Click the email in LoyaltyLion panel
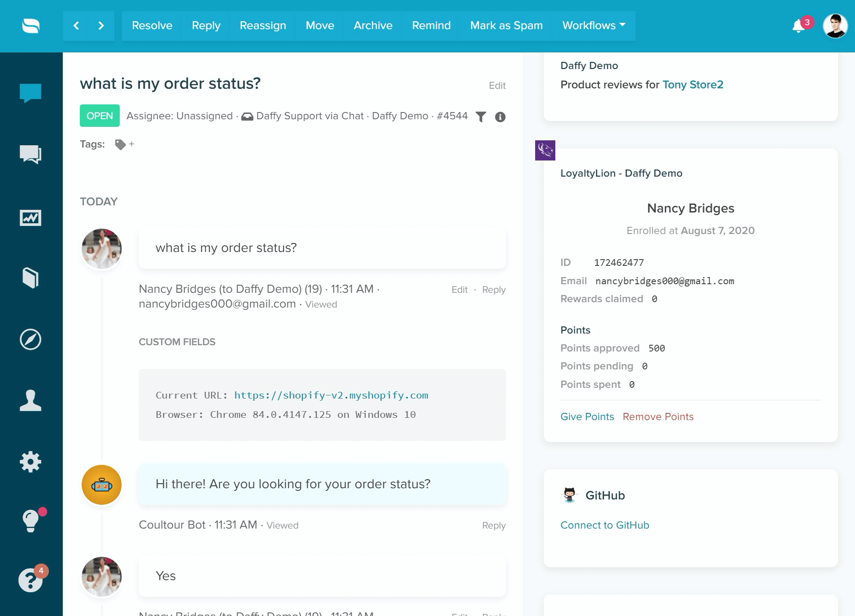 664,281
